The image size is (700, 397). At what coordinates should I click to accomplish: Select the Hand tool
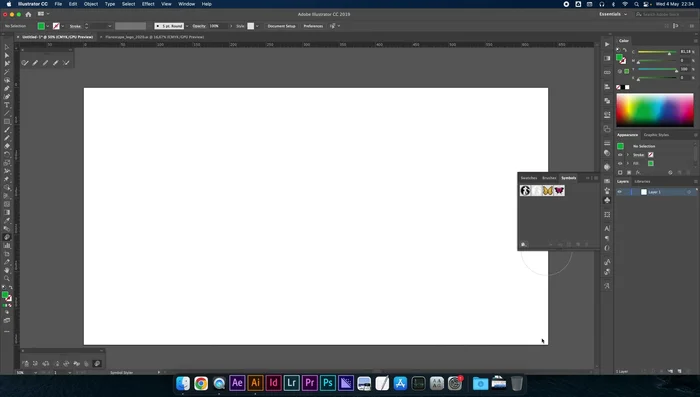[7, 270]
